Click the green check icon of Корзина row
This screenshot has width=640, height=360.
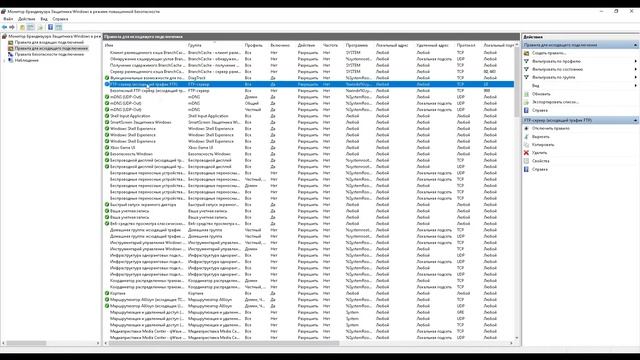pyautogui.click(x=107, y=293)
